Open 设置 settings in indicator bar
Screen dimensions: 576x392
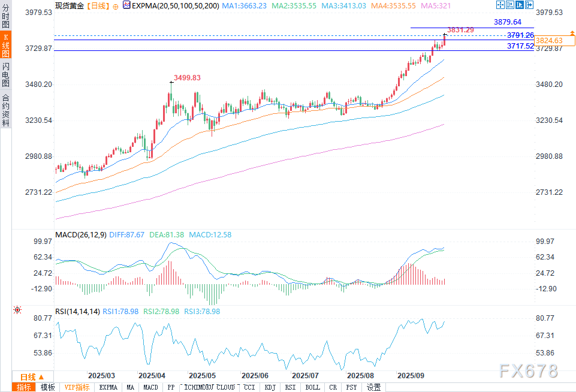tap(374, 387)
